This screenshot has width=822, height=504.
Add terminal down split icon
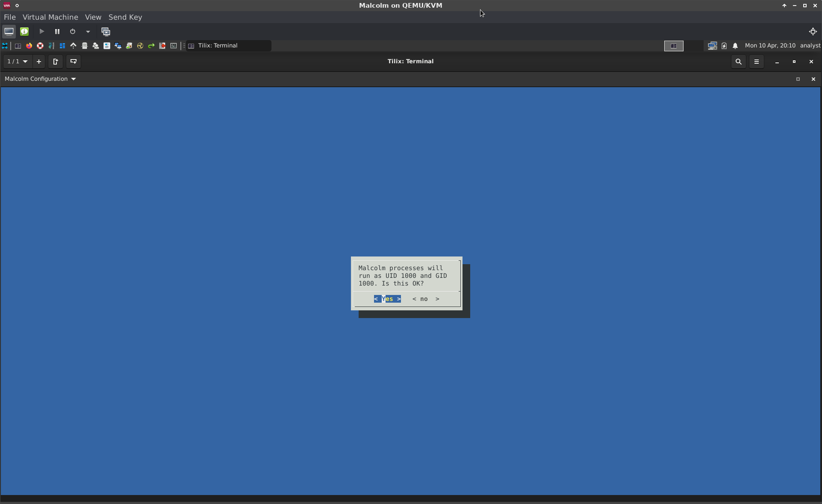tap(74, 62)
